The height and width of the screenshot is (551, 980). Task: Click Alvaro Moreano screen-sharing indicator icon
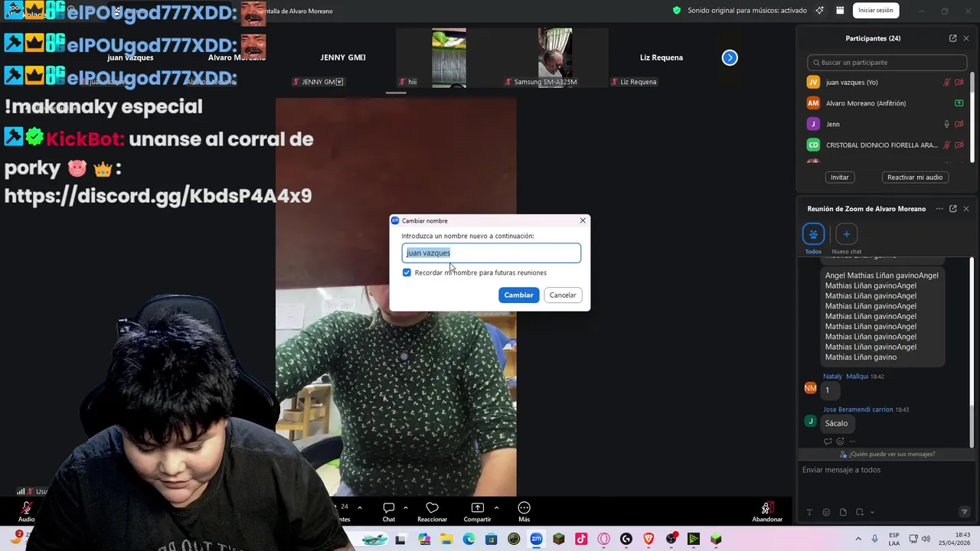coord(959,103)
